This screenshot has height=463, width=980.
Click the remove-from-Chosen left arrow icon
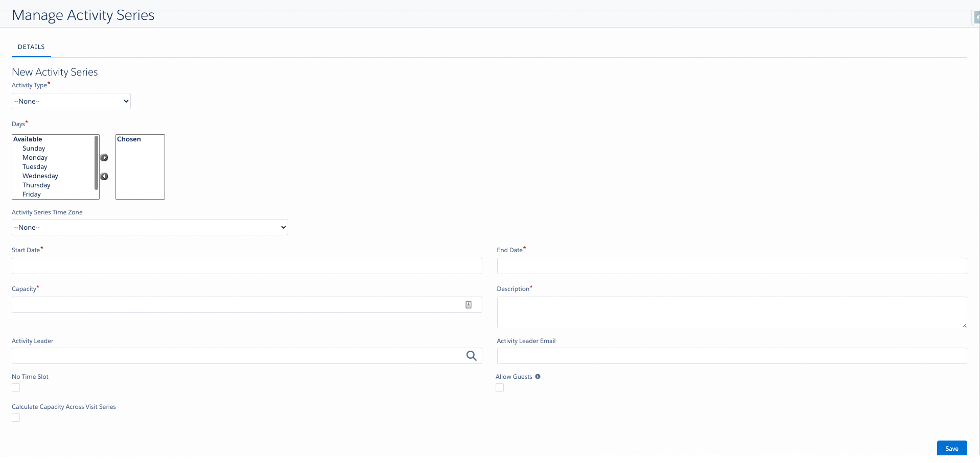pyautogui.click(x=104, y=177)
